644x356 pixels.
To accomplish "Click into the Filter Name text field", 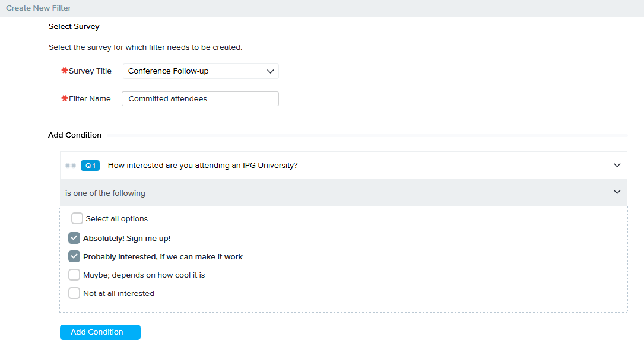I will (200, 98).
